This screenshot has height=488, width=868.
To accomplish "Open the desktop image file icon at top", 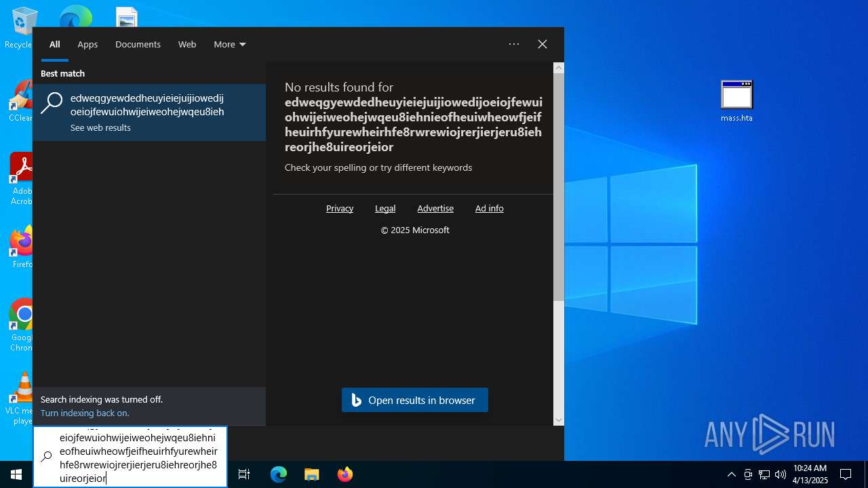I will 127,18.
